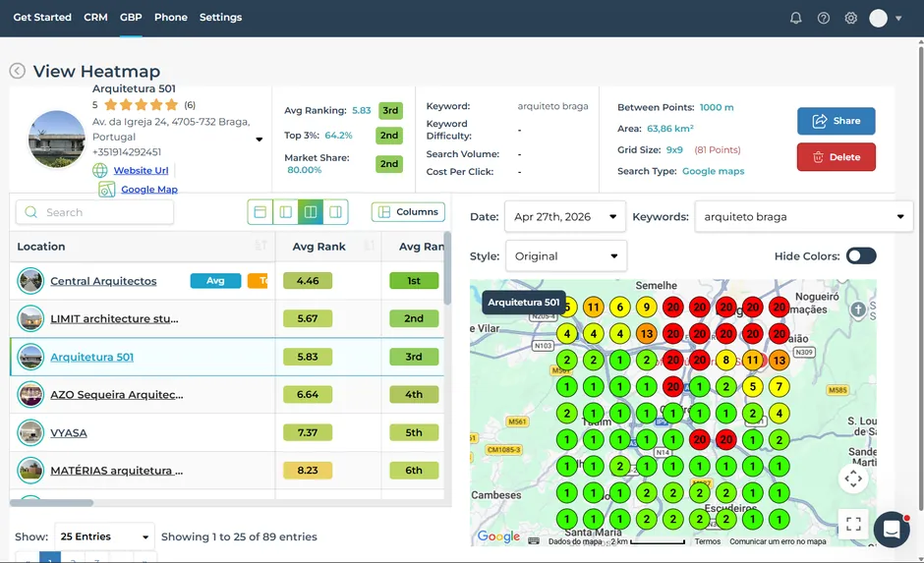Expand the user account dropdown arrow
Screen dimensions: 924x563
point(898,19)
